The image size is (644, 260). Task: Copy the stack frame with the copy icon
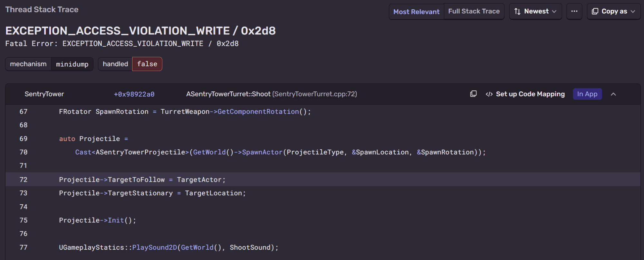click(473, 94)
